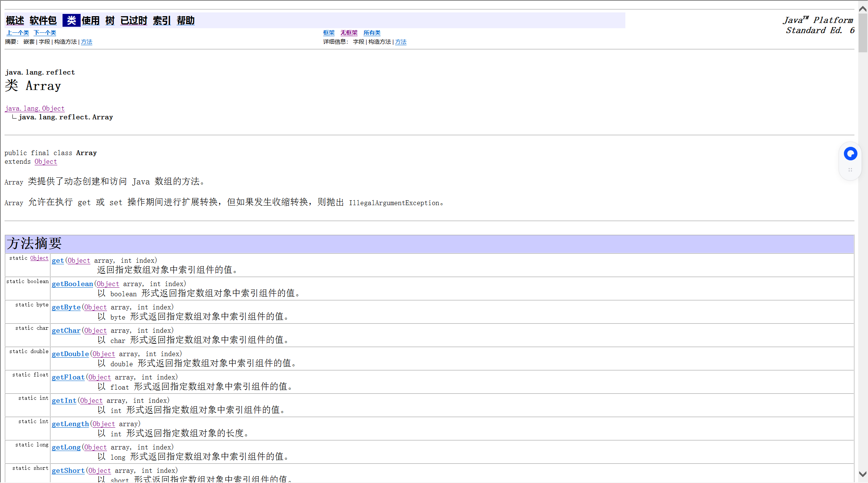The width and height of the screenshot is (868, 483).
Task: Open java.lang.Object in class hierarchy
Action: click(x=35, y=108)
